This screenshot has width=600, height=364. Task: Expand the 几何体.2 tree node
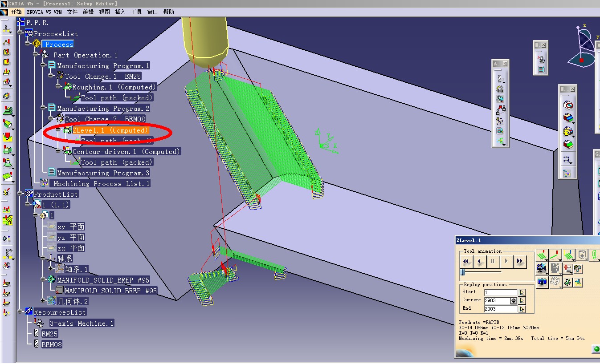tap(44, 301)
